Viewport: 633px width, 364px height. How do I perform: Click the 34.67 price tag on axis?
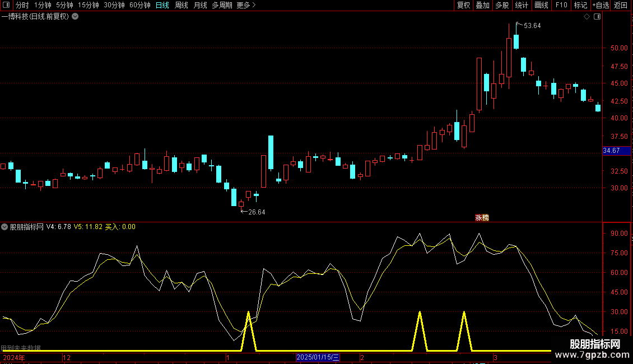point(616,151)
